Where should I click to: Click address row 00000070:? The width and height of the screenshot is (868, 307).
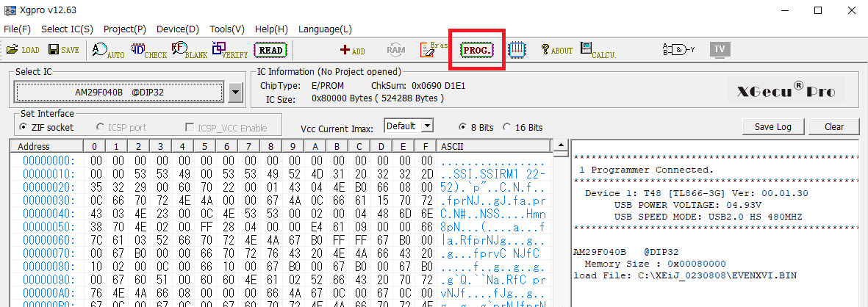[49, 253]
